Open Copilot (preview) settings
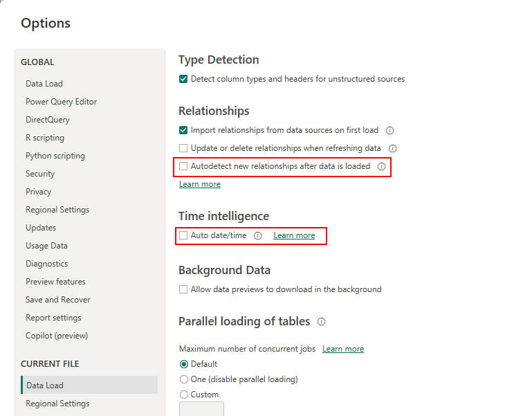The image size is (532, 416). (x=57, y=336)
